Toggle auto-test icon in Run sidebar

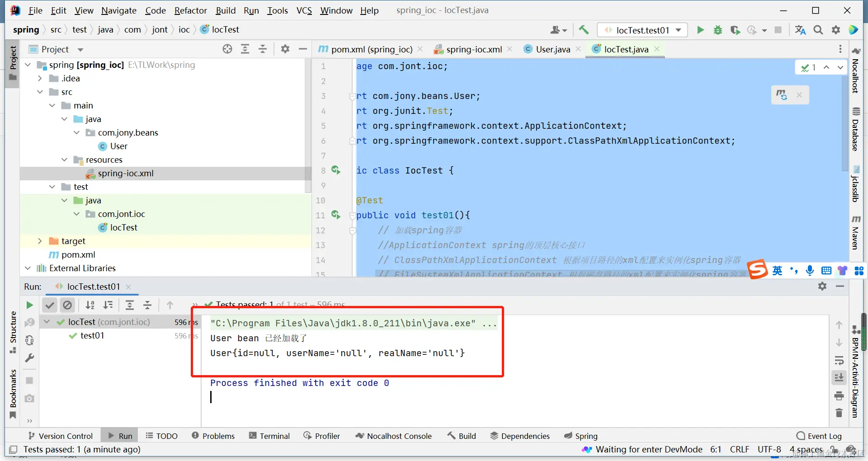(x=29, y=340)
